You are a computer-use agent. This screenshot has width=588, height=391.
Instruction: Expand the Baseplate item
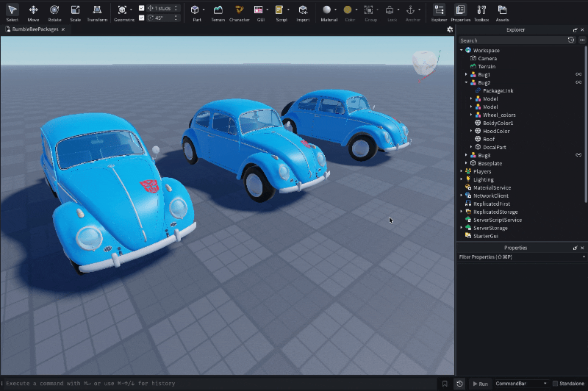click(467, 163)
